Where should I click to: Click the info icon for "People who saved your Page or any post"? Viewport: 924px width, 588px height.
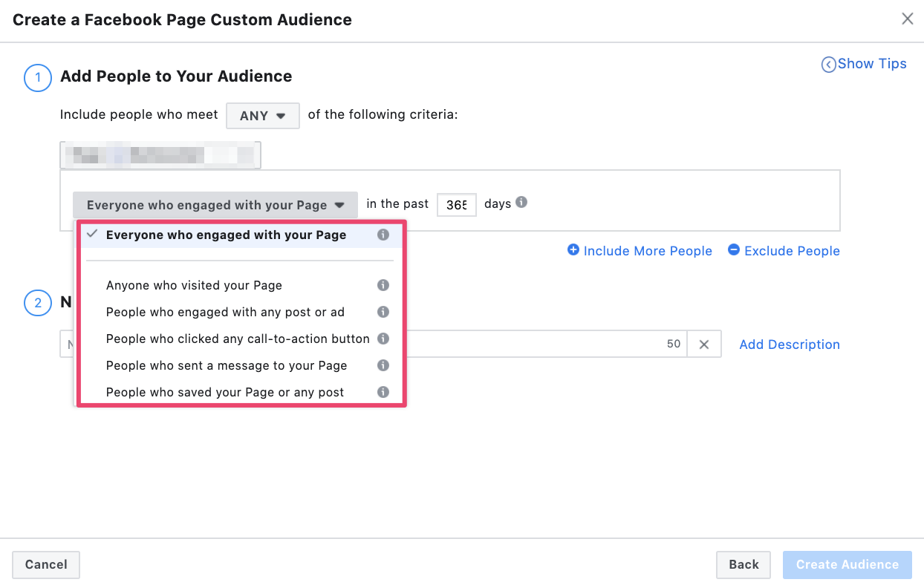383,392
